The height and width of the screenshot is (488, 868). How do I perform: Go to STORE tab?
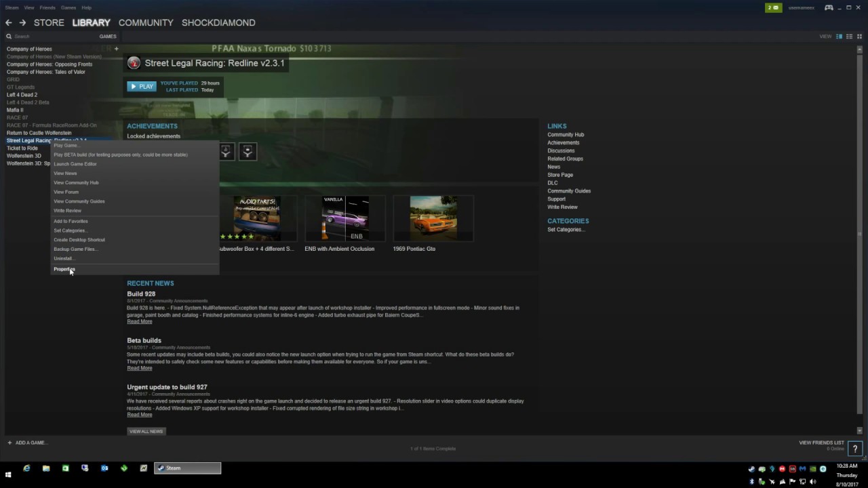49,22
